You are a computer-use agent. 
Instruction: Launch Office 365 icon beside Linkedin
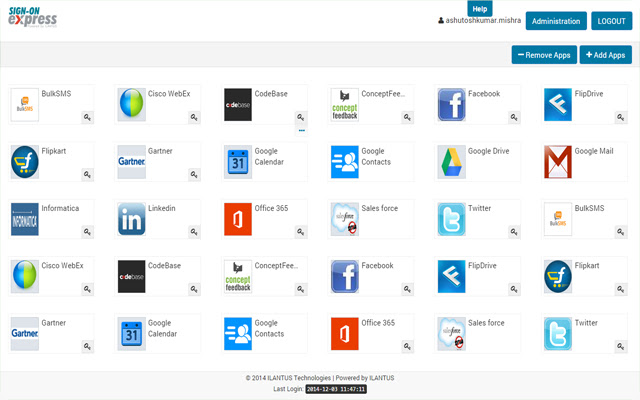pyautogui.click(x=238, y=219)
